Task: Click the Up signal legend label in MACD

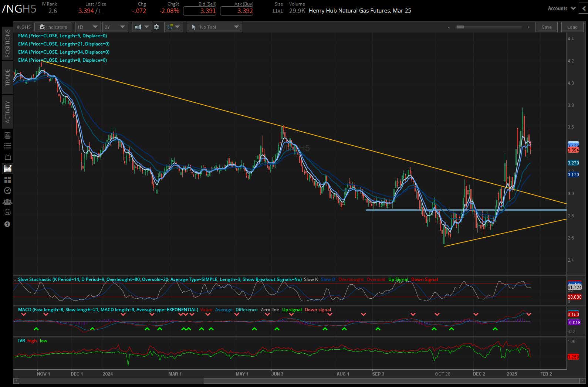Action: tap(292, 310)
